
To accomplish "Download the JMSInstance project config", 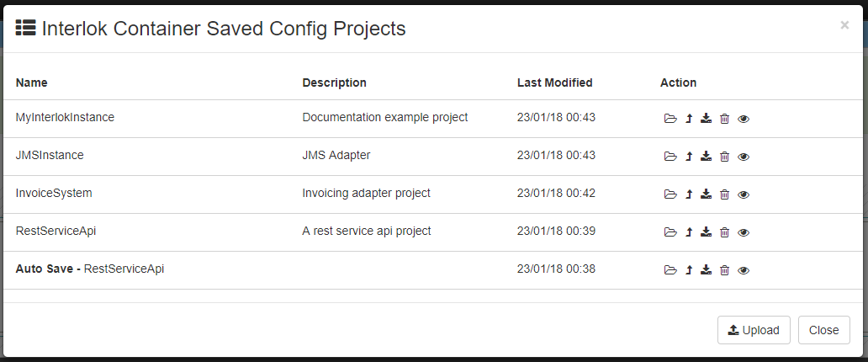I will (x=706, y=157).
